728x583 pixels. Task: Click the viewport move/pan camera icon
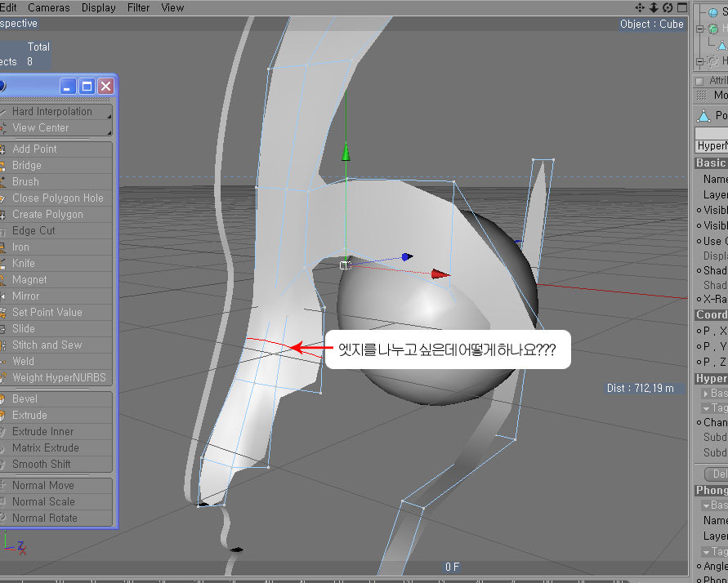click(x=640, y=7)
